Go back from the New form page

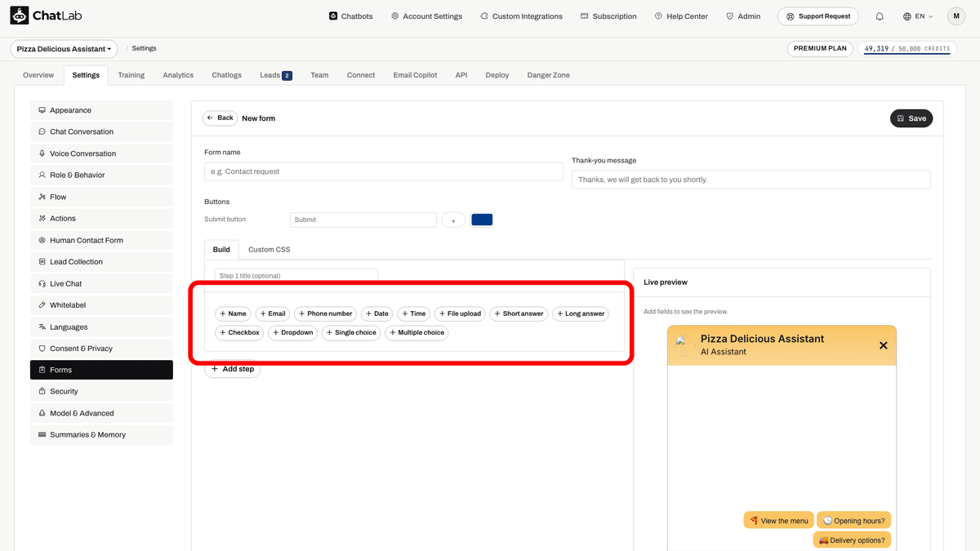click(x=220, y=118)
